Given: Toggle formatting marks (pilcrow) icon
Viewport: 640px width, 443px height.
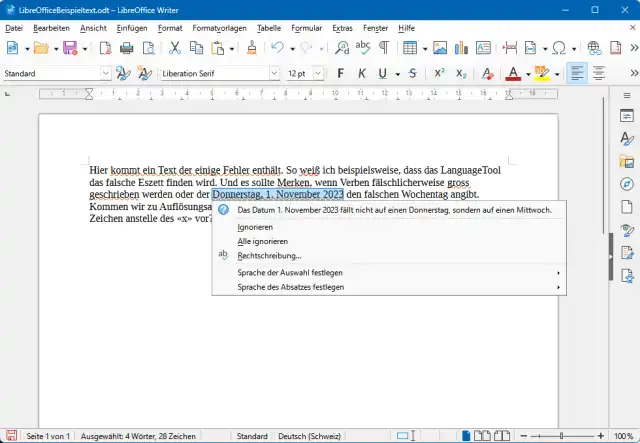Looking at the screenshot, I should tap(383, 48).
